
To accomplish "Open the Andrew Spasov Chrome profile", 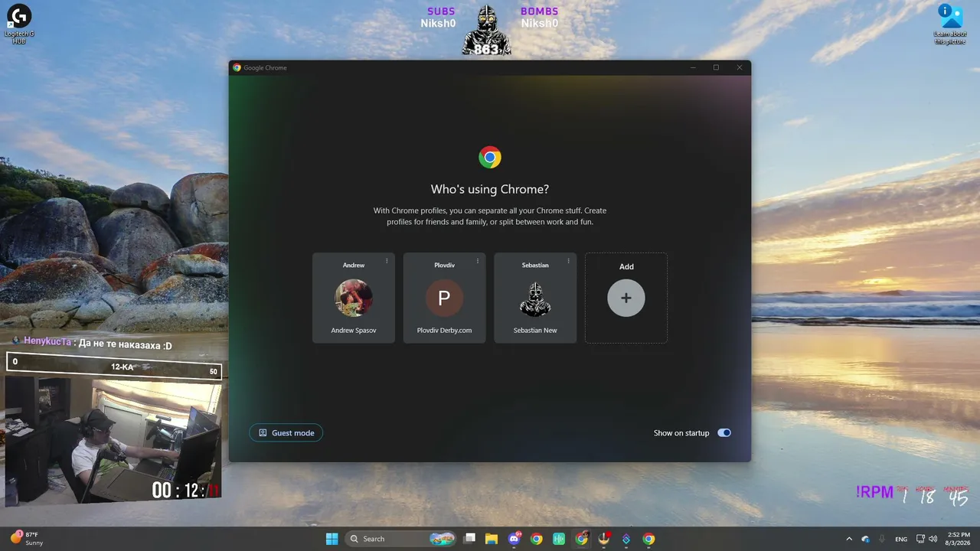I will point(354,298).
